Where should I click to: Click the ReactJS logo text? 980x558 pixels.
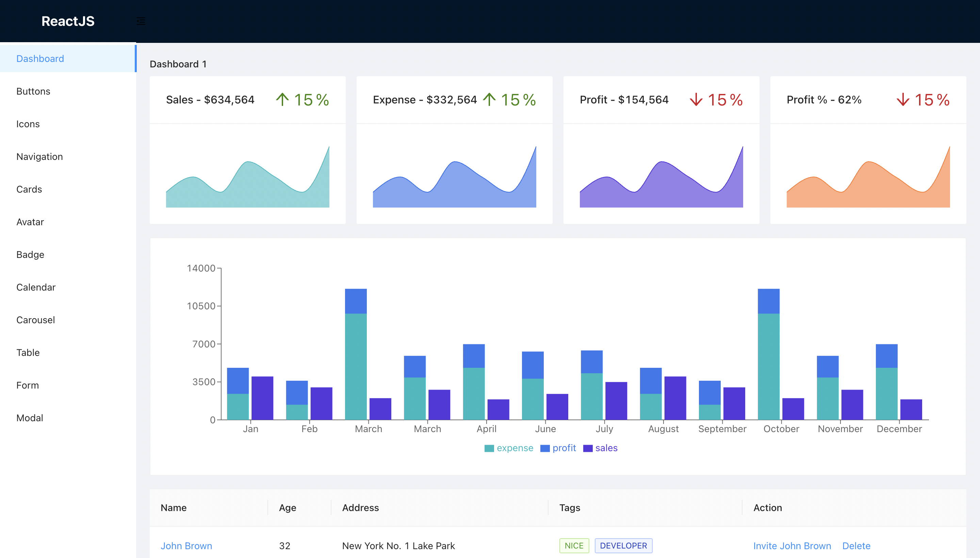click(68, 21)
